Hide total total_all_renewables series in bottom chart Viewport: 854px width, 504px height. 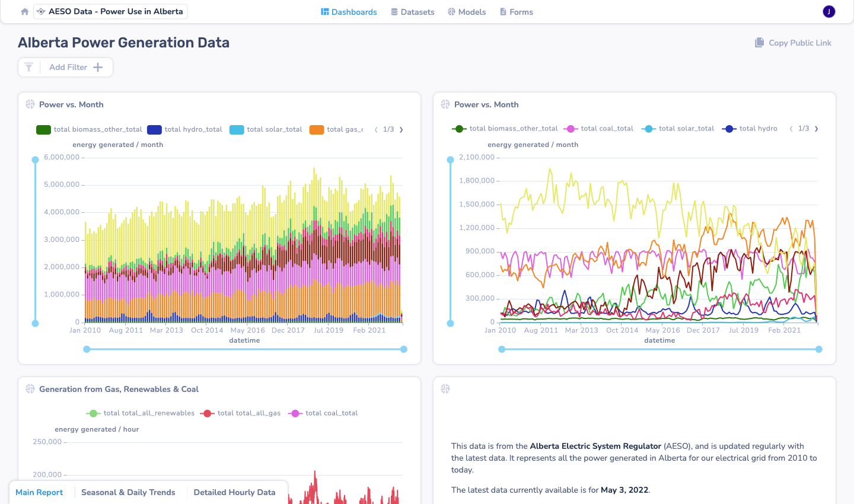[x=141, y=413]
